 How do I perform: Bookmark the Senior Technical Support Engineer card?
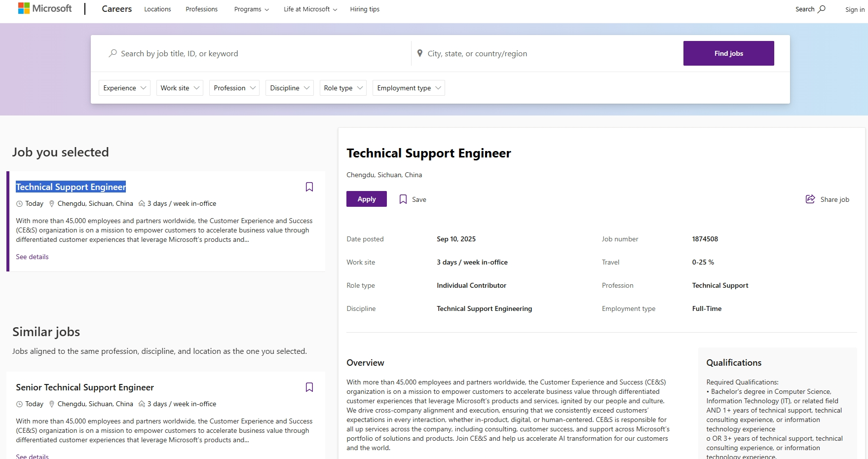(x=309, y=387)
